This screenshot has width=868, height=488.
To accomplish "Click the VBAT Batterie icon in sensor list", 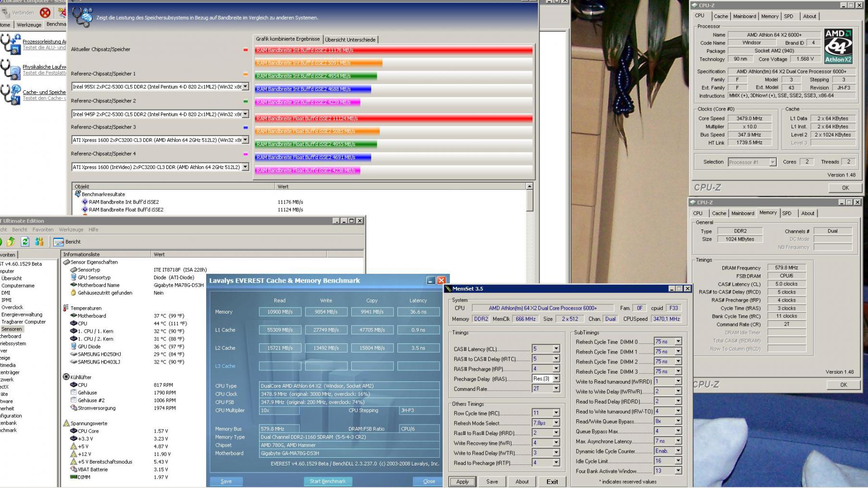I will [x=74, y=469].
